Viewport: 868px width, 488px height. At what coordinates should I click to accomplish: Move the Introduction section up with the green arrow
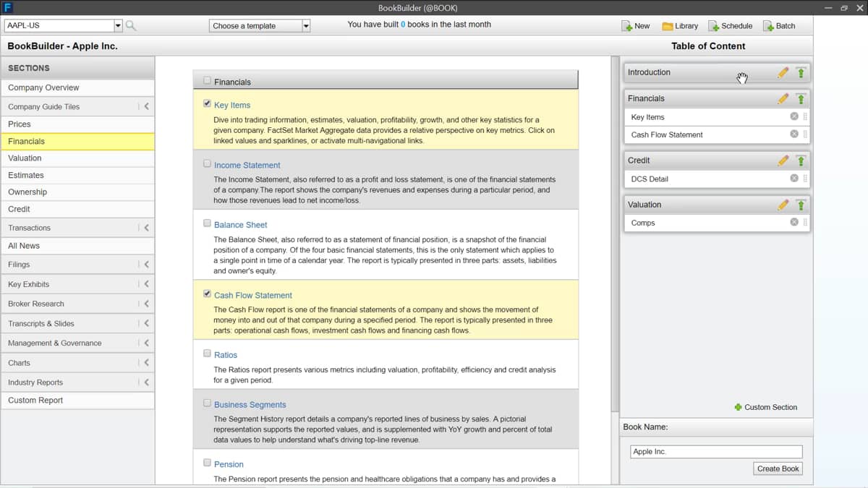click(801, 72)
